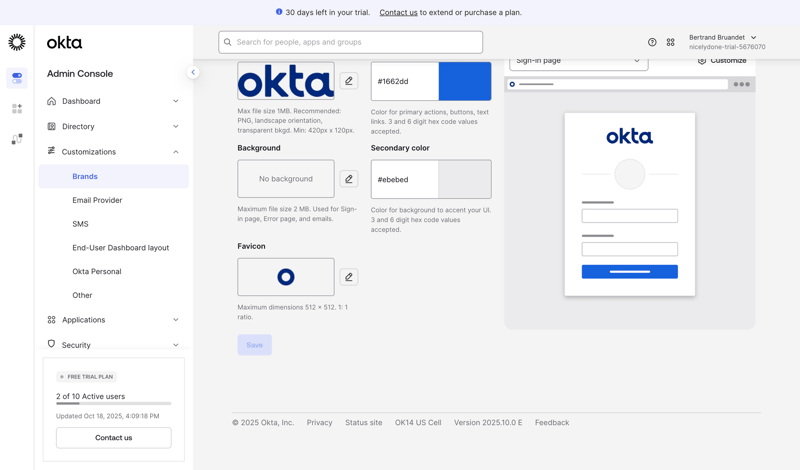Click the Security shield icon
Image resolution: width=800 pixels, height=470 pixels.
tap(51, 344)
